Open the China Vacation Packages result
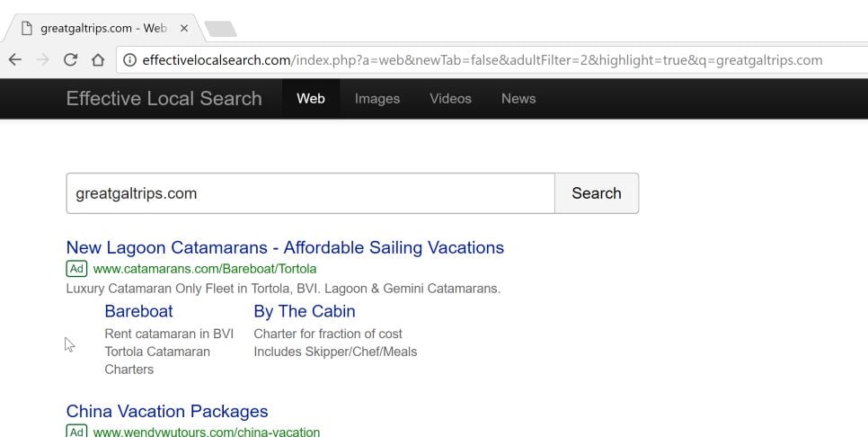 (167, 411)
